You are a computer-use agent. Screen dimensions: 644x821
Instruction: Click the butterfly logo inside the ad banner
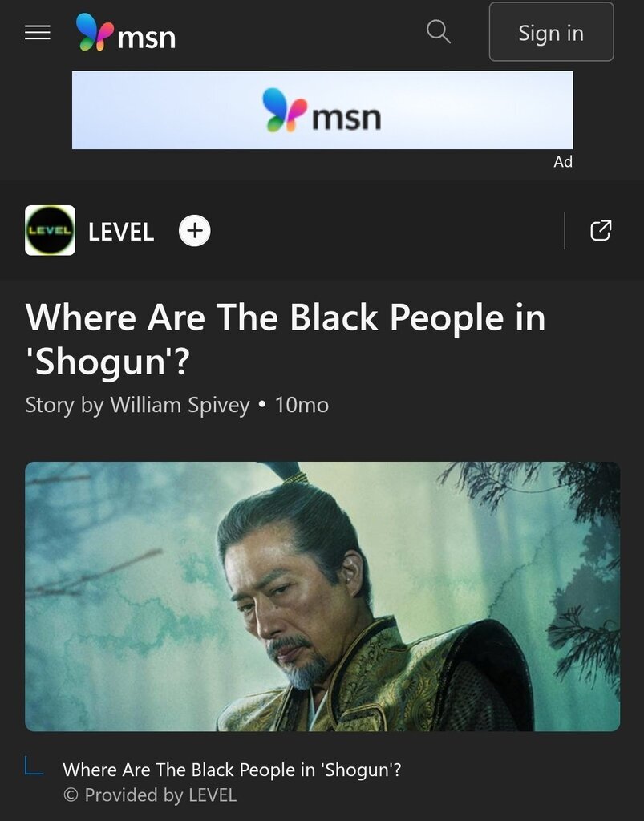pyautogui.click(x=284, y=110)
